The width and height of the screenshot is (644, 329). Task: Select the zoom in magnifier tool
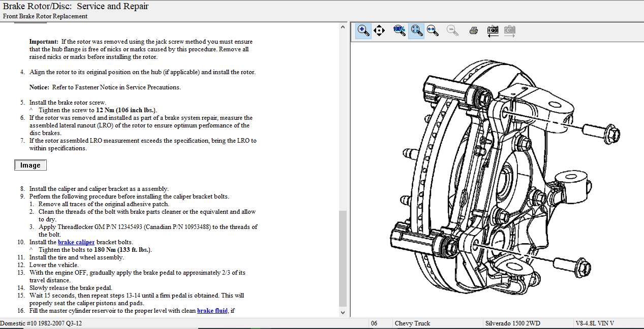[363, 30]
